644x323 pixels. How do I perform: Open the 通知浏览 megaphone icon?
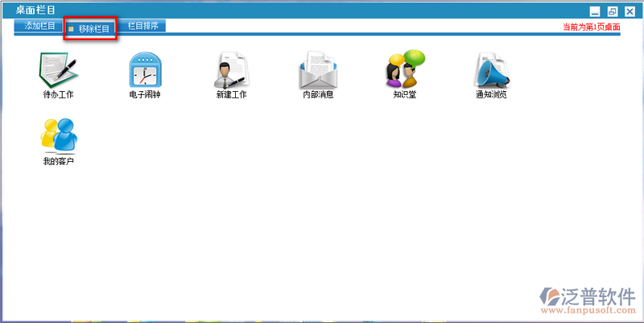coord(492,70)
